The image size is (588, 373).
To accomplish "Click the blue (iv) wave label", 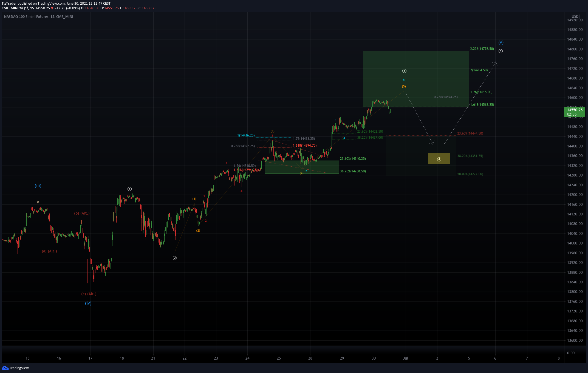I will point(88,303).
